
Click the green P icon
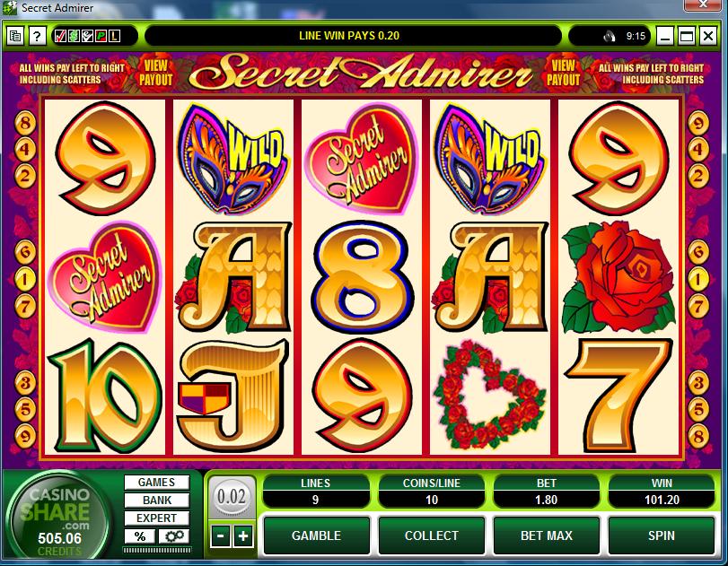tap(101, 36)
